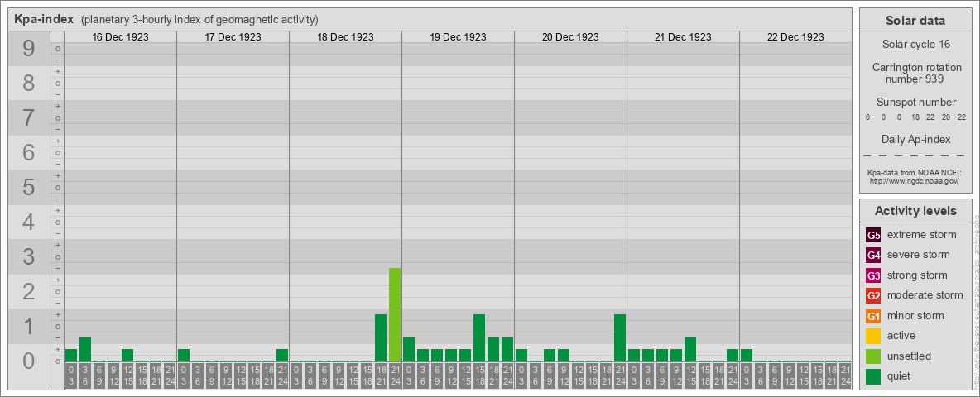
Task: Click the Kp scale number 3
Action: coord(29,256)
